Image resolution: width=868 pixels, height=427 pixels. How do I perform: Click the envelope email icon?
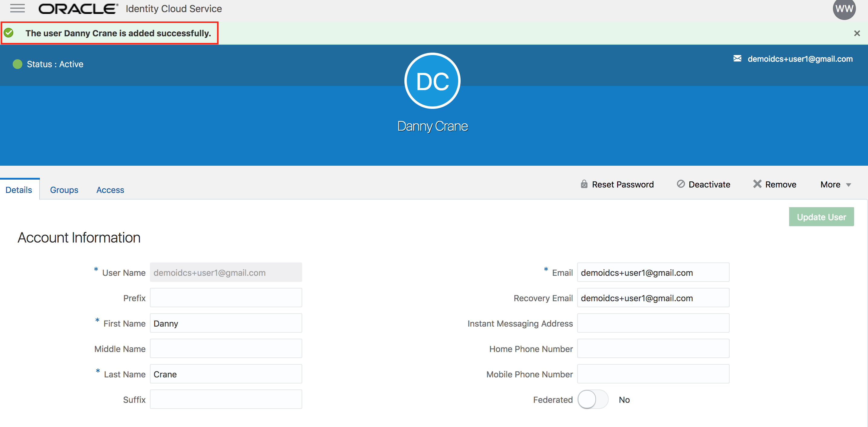pyautogui.click(x=737, y=59)
